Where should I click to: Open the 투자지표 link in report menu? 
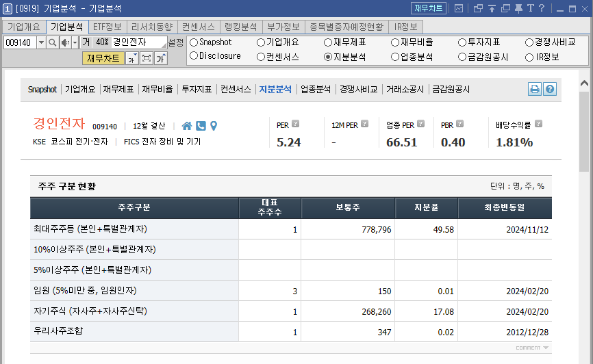click(x=197, y=89)
